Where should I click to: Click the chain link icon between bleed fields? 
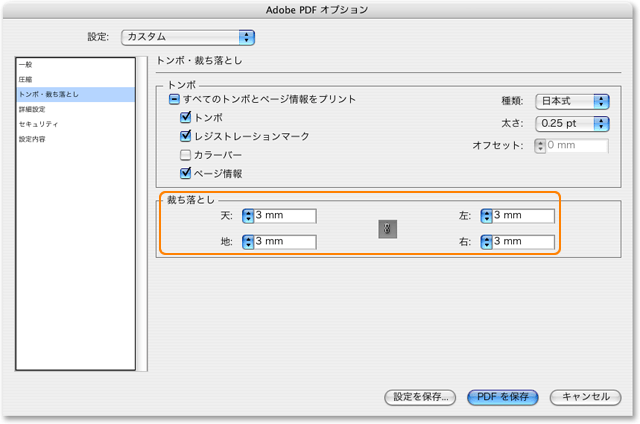point(388,229)
